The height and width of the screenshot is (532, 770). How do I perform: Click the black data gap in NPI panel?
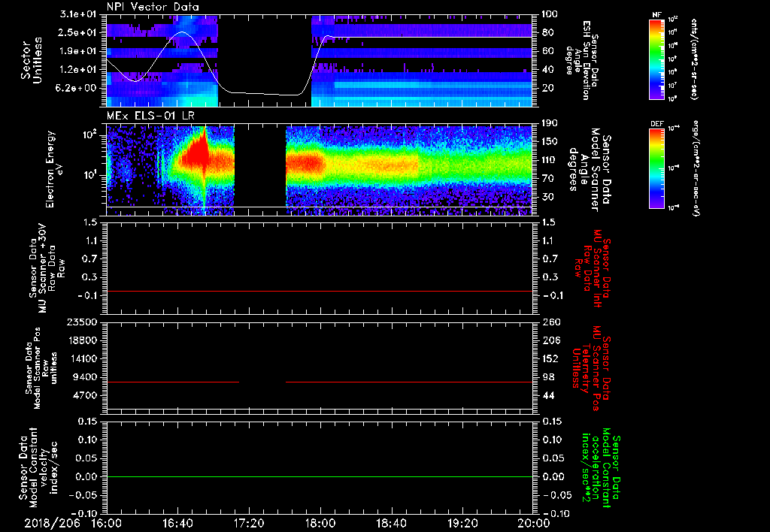265,61
